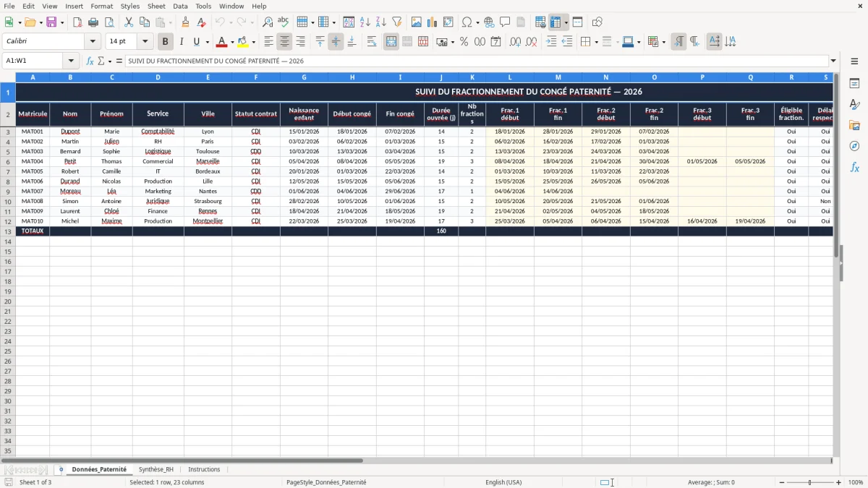Viewport: 868px width, 488px height.
Task: Open the Sidebar Navigator compass icon
Action: [854, 146]
